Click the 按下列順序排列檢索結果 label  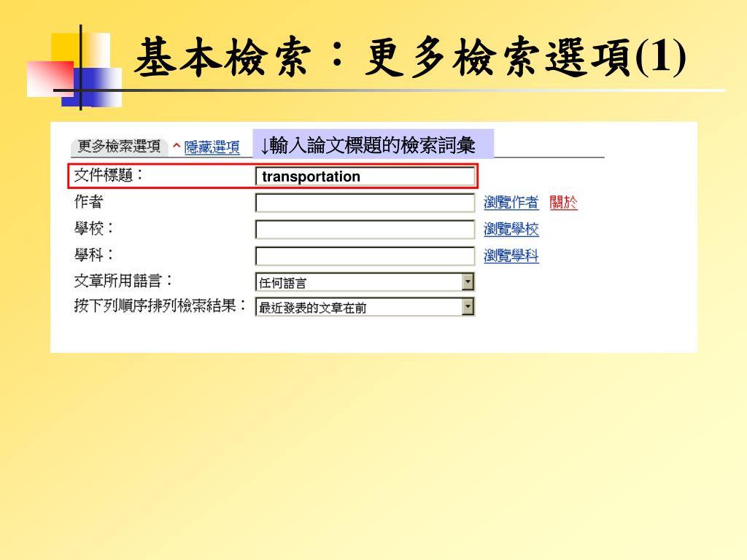click(x=160, y=306)
